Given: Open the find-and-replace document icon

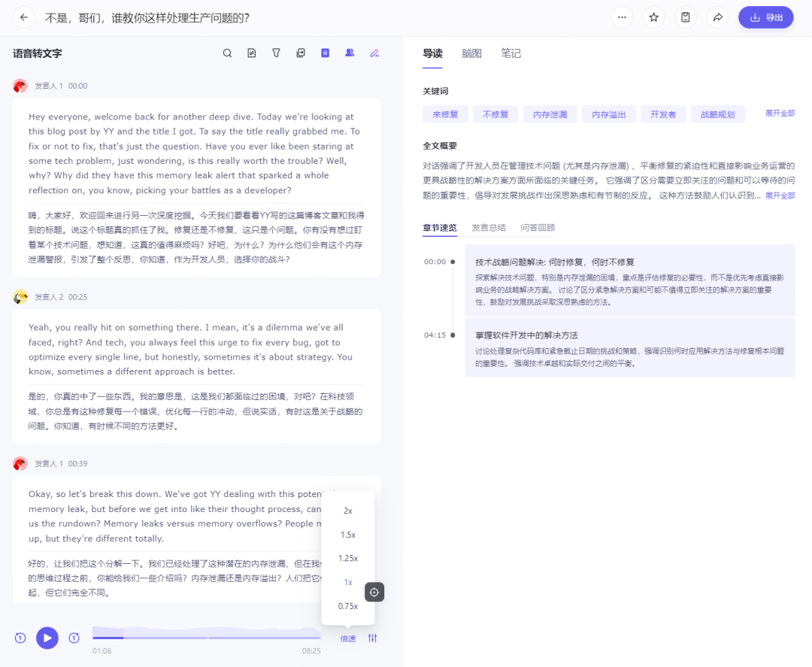Looking at the screenshot, I should (x=252, y=53).
